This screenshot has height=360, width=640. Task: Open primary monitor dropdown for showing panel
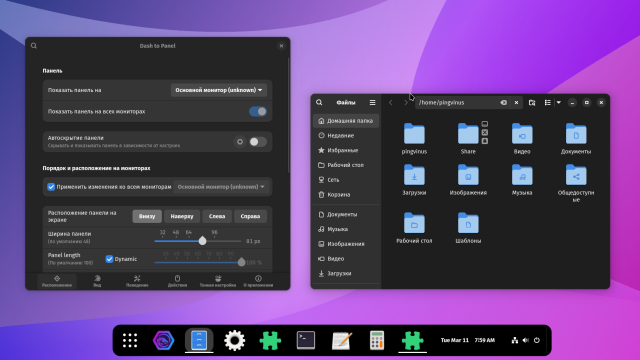(219, 90)
